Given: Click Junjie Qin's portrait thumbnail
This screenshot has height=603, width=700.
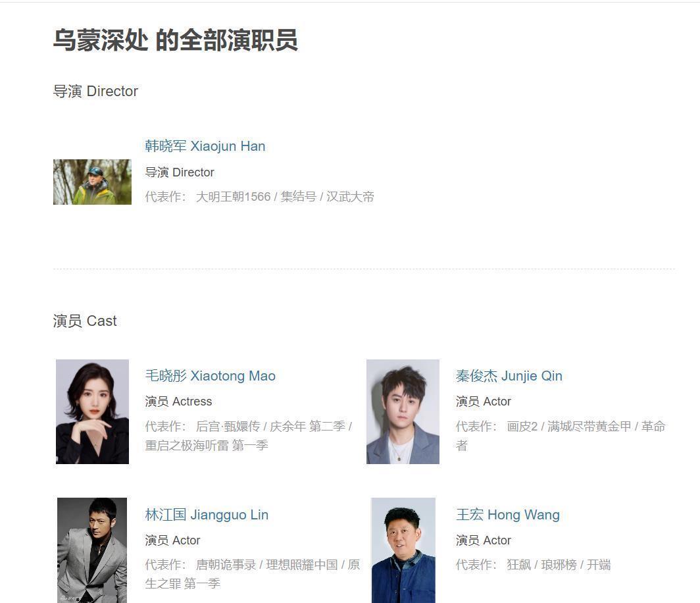Looking at the screenshot, I should coord(403,411).
